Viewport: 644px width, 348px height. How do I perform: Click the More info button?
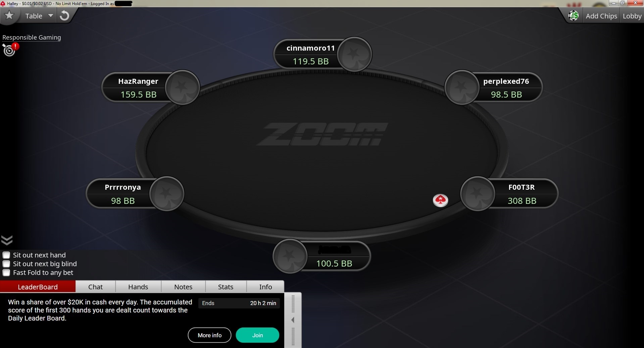click(x=209, y=335)
